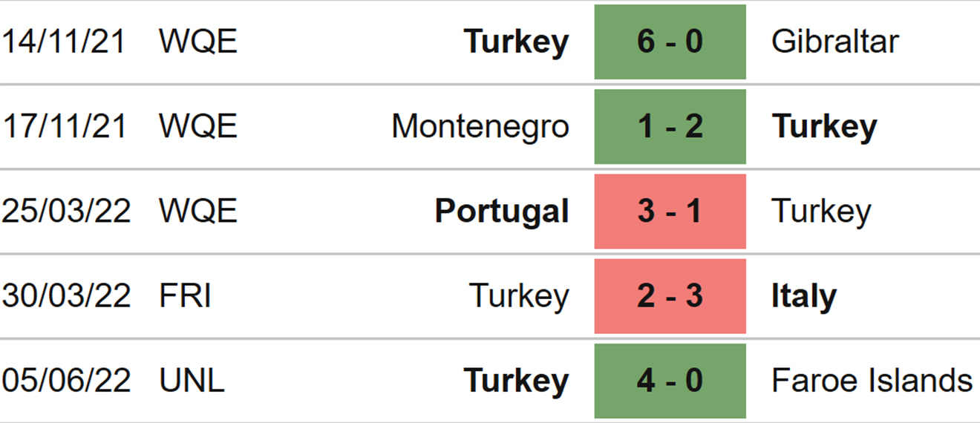Click the Faroe Islands team name
The height and width of the screenshot is (423, 980).
(x=872, y=381)
